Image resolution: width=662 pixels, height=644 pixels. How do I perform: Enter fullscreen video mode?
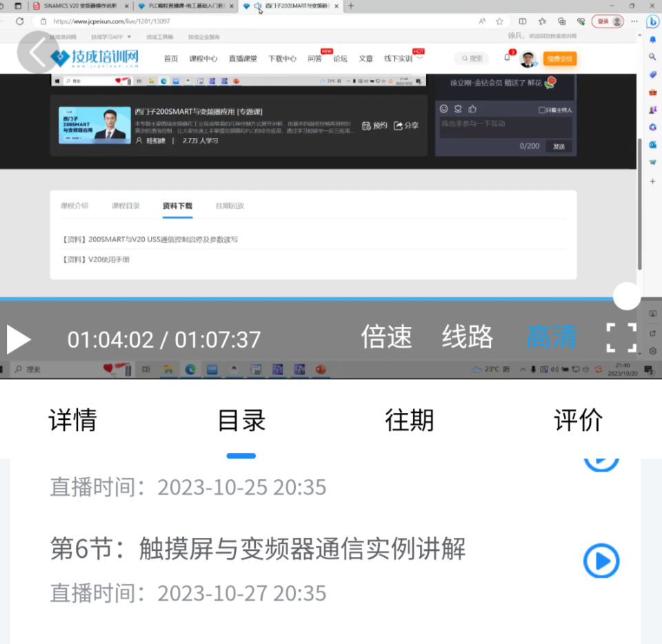621,338
